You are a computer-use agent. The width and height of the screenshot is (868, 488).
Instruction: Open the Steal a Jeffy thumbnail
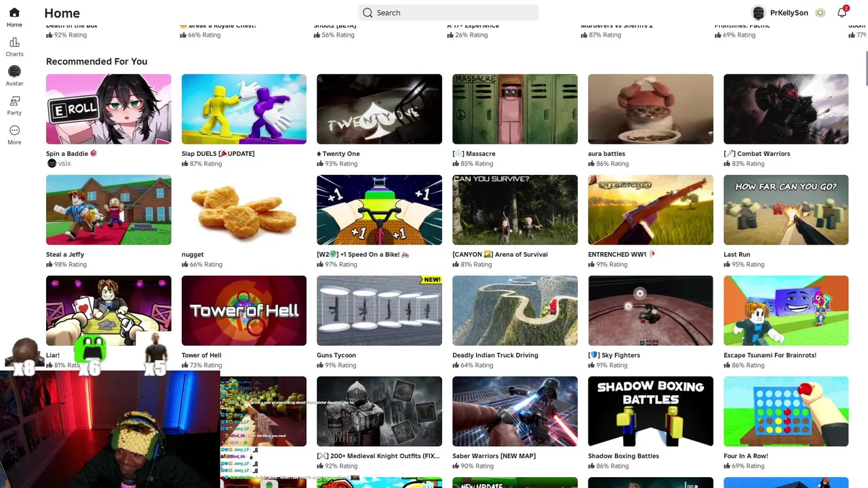pos(108,210)
